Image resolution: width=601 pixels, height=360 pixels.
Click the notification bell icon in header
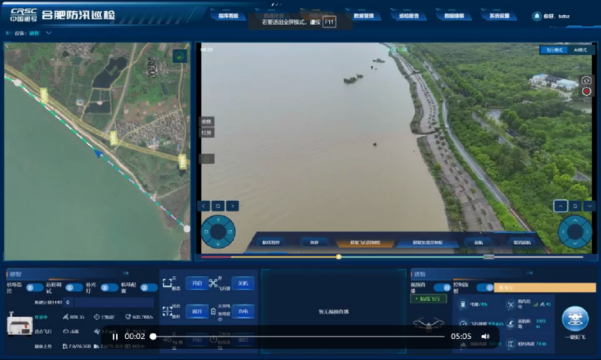(x=537, y=16)
